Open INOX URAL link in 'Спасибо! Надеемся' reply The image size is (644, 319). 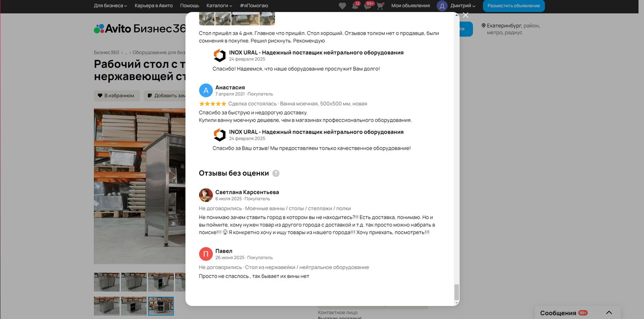[x=316, y=52]
